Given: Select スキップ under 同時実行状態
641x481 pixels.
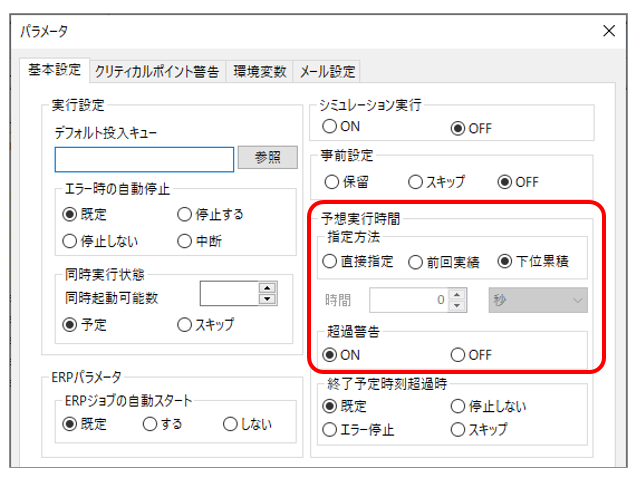Looking at the screenshot, I should coord(185,324).
